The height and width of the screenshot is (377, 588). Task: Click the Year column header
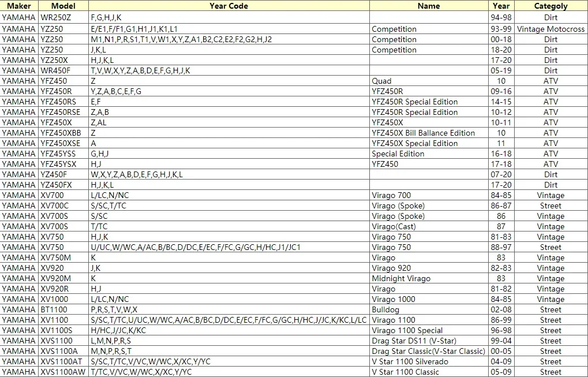(501, 6)
